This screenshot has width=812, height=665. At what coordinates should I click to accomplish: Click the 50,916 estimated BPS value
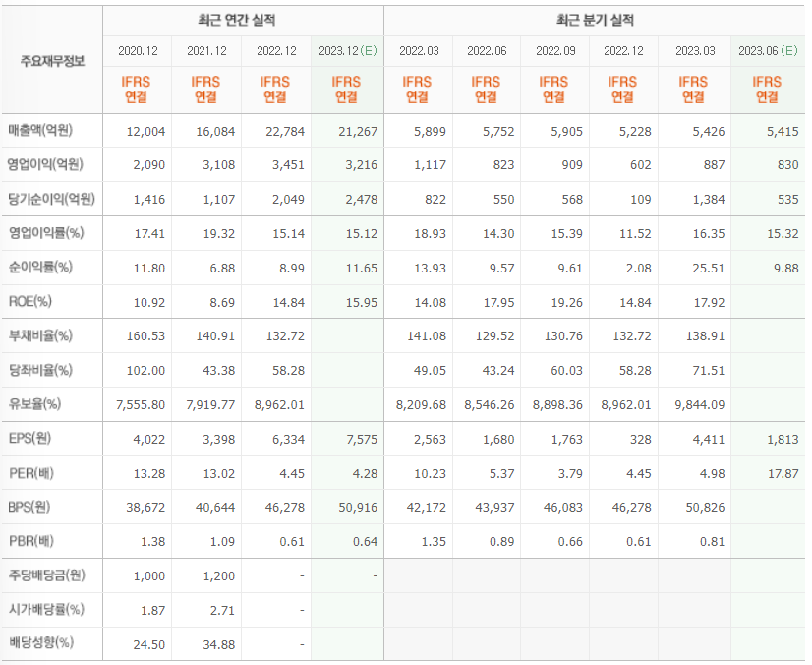pos(358,507)
